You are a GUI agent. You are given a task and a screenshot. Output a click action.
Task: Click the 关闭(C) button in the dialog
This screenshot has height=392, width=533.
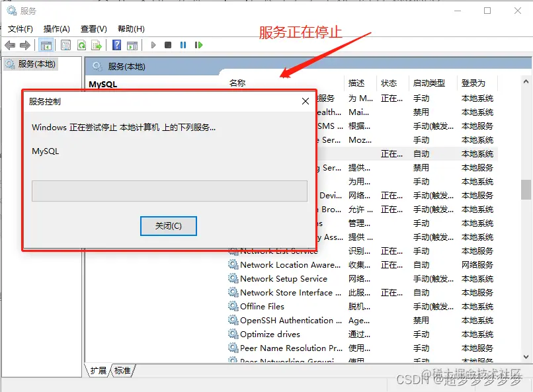pos(168,226)
